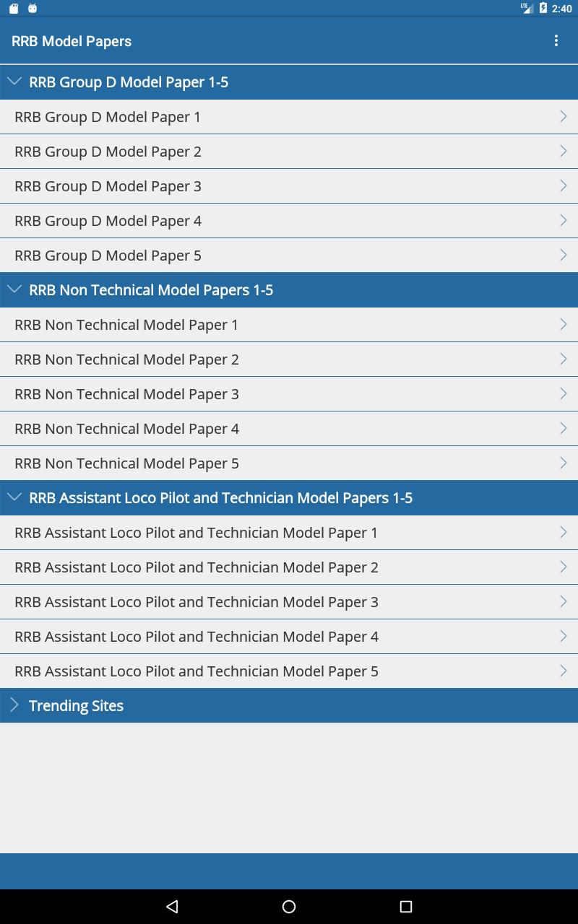Tap the LTE signal strength icon

click(x=527, y=9)
